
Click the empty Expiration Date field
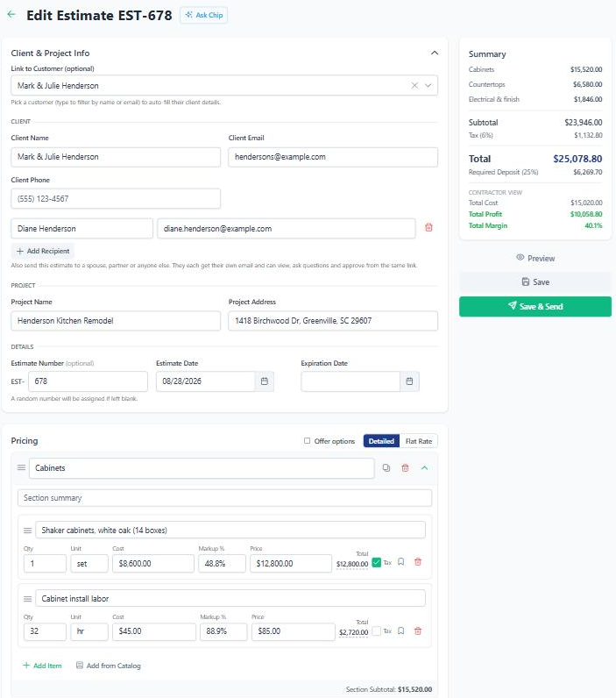350,381
